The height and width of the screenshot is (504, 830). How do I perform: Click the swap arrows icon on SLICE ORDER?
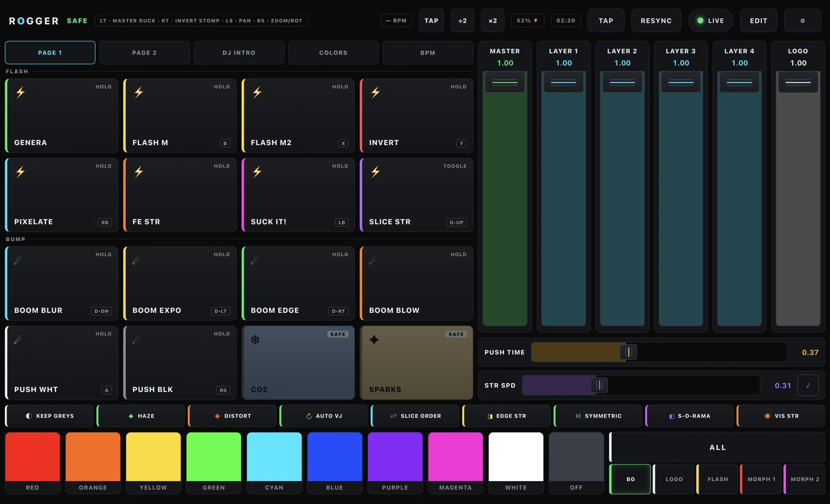393,416
